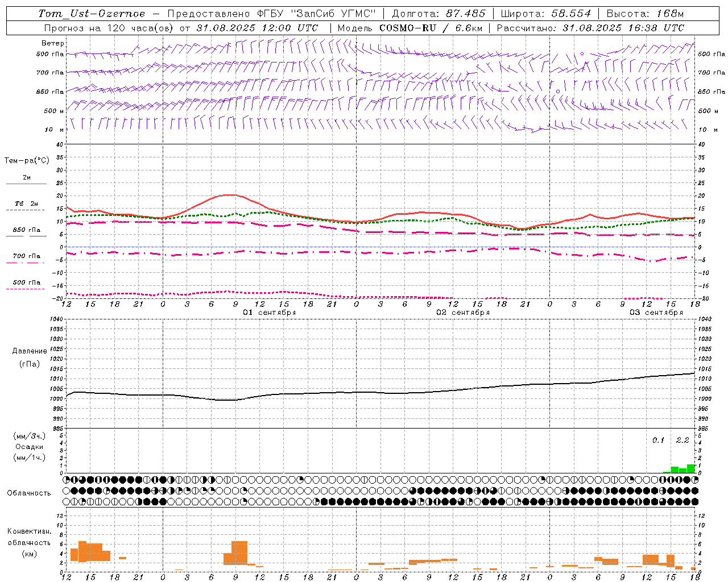Click the "Широта: 58.554" latitude value

click(x=545, y=14)
